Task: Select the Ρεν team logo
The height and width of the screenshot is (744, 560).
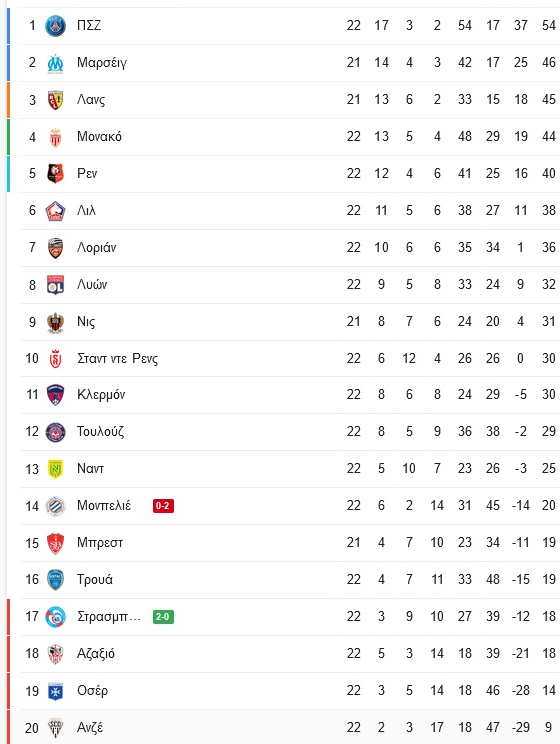Action: (55, 173)
